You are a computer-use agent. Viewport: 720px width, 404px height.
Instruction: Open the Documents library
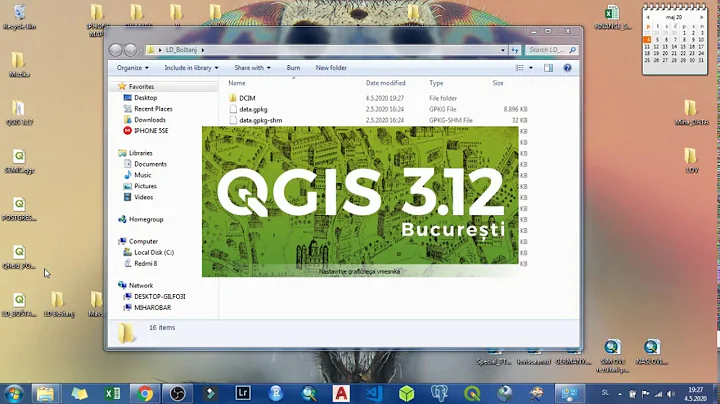pos(150,164)
